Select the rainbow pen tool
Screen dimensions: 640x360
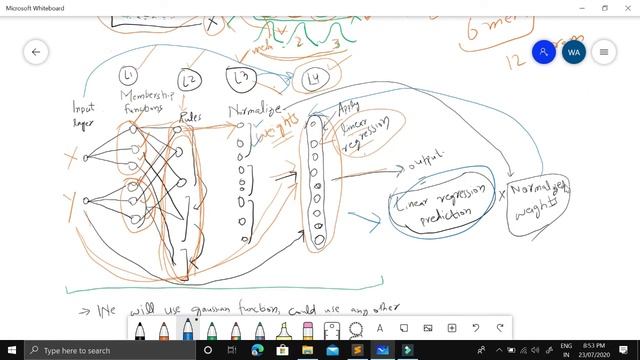(236, 330)
